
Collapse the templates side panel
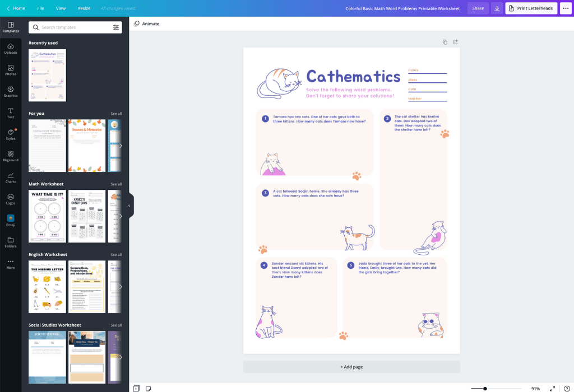coord(129,205)
